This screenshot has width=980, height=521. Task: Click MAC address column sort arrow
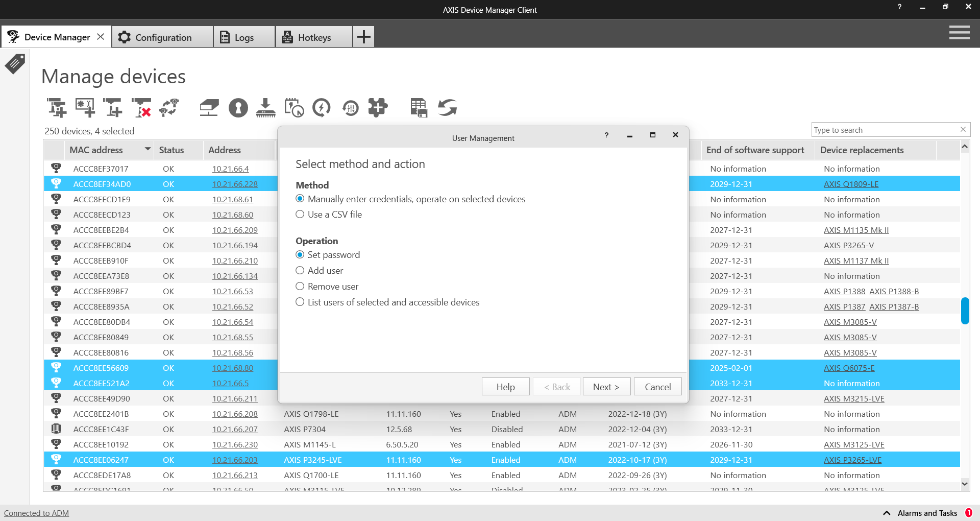pyautogui.click(x=148, y=149)
